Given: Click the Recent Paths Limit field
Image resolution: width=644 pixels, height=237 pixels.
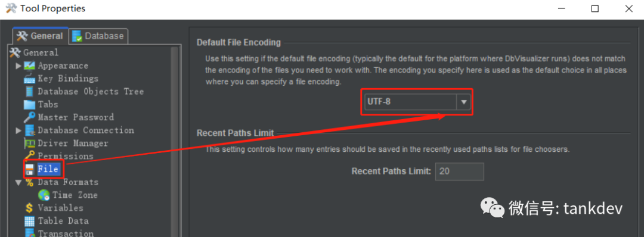Looking at the screenshot, I should [459, 171].
